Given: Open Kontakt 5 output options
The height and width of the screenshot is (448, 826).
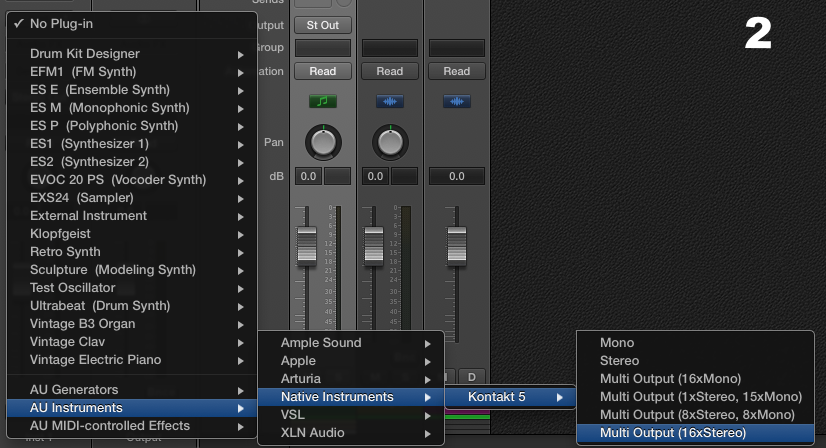Looking at the screenshot, I should (510, 397).
